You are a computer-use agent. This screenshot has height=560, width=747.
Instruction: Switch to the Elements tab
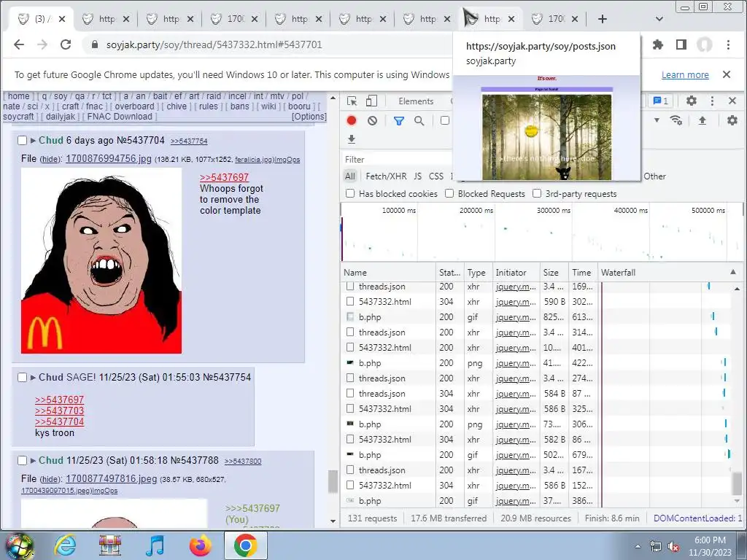(x=416, y=101)
